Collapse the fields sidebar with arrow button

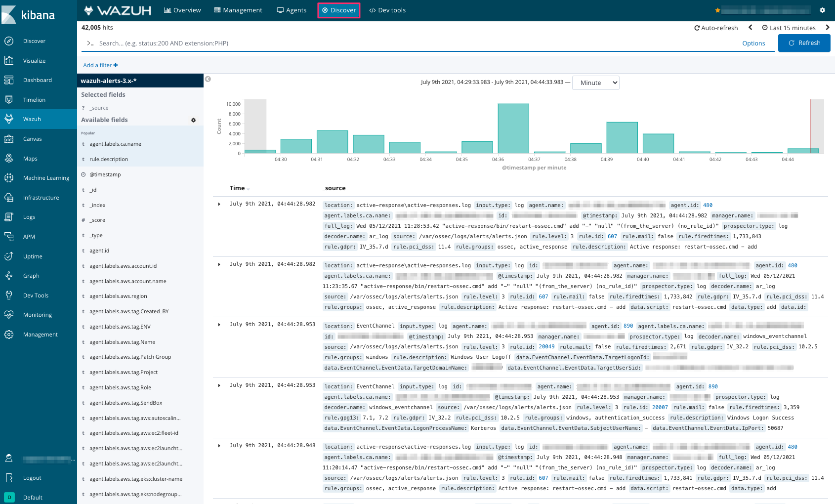tap(208, 79)
